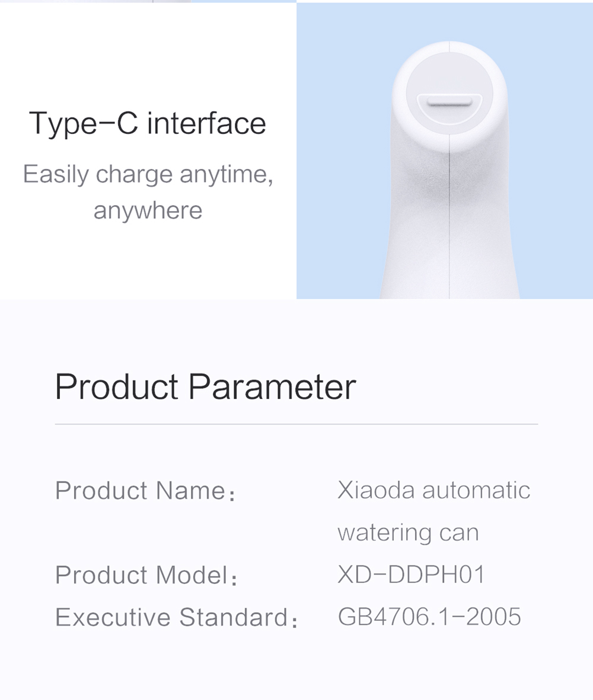Click the horizontal divider below Product Parameter
593x700 pixels.
point(296,424)
